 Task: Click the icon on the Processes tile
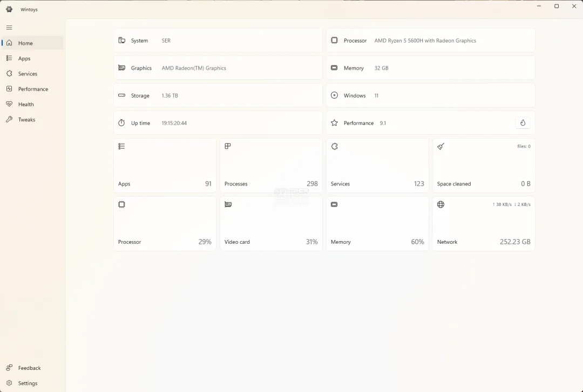tap(228, 147)
